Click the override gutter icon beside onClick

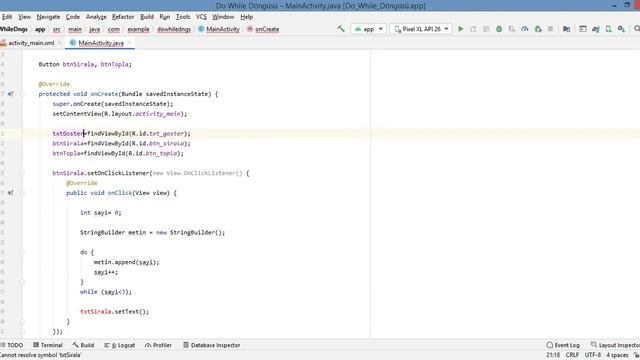[x=10, y=193]
